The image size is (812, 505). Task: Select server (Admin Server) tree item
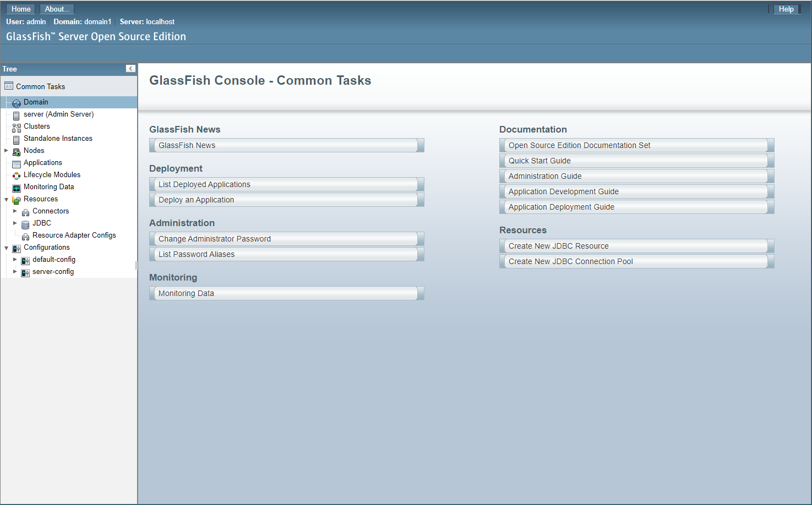(58, 114)
